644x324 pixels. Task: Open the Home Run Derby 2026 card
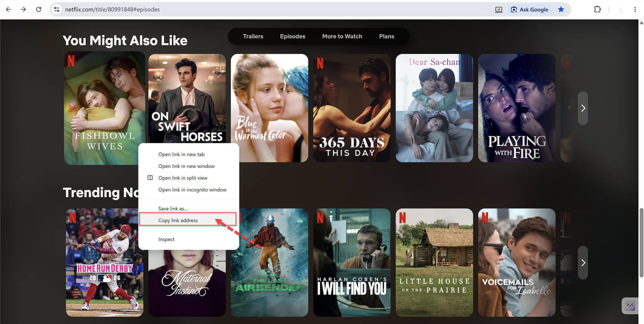pos(105,263)
